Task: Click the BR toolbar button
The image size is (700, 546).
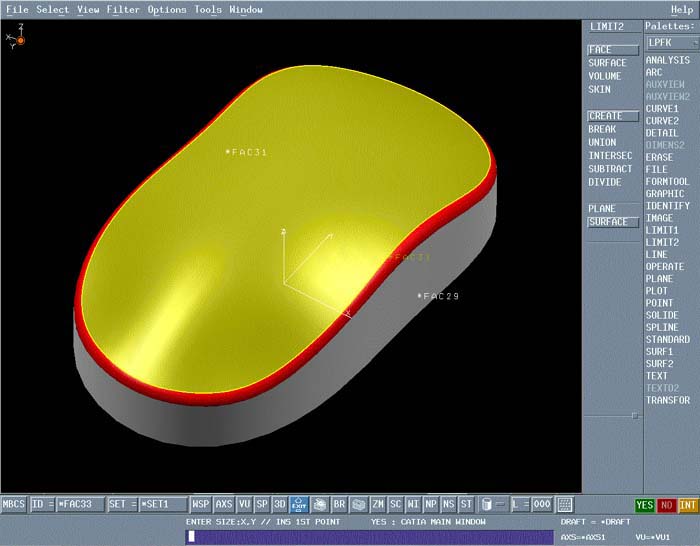Action: 339,505
